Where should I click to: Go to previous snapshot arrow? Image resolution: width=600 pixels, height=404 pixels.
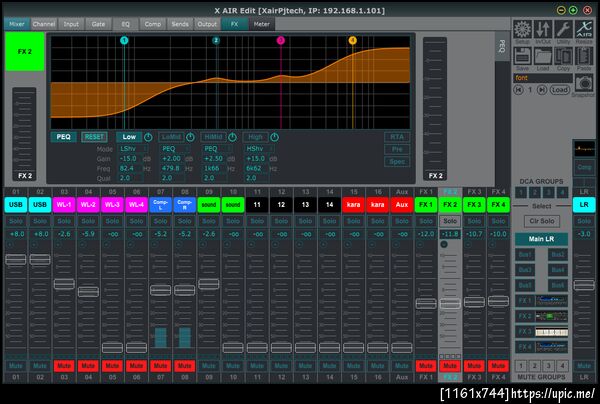[x=518, y=90]
